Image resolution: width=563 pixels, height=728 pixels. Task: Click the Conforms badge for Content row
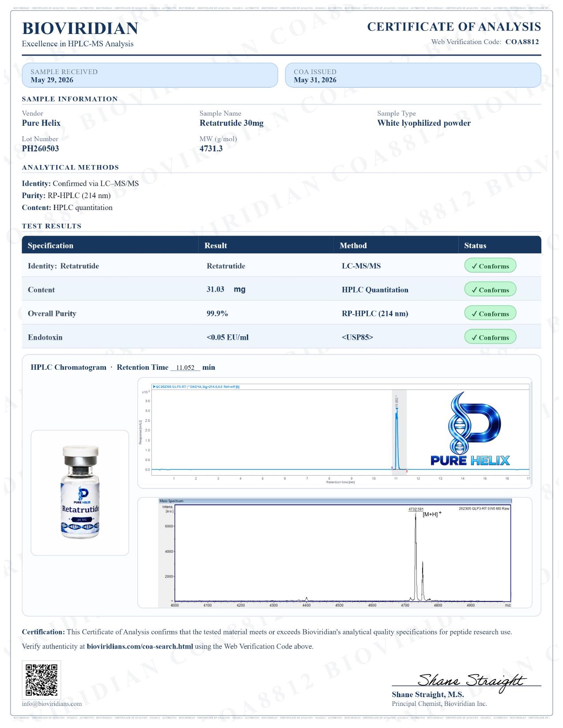coord(490,290)
